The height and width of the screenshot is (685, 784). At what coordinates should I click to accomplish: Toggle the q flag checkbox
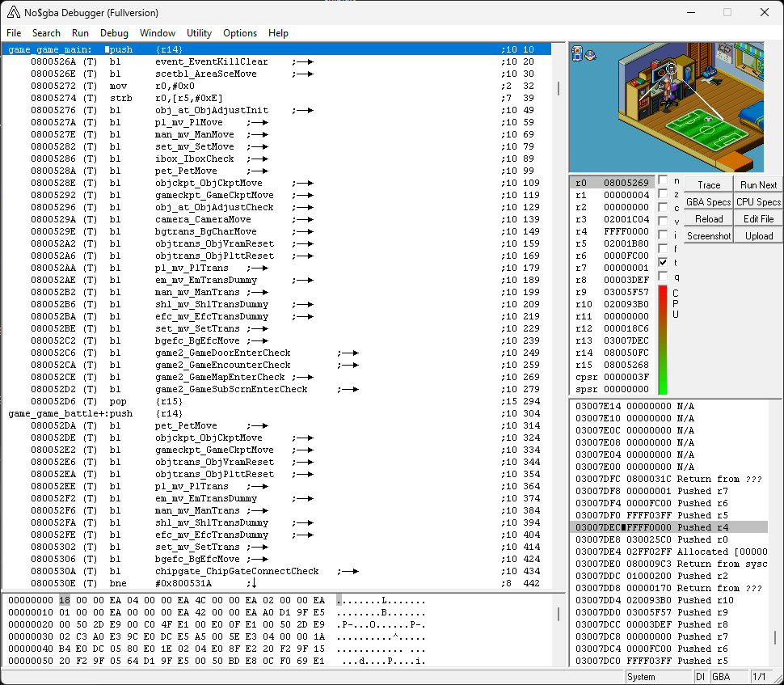pos(663,277)
